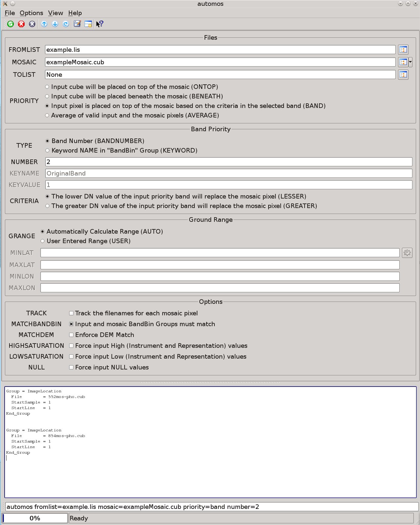The image size is (420, 525).
Task: Load previous history with the up arrow
Action: point(44,24)
